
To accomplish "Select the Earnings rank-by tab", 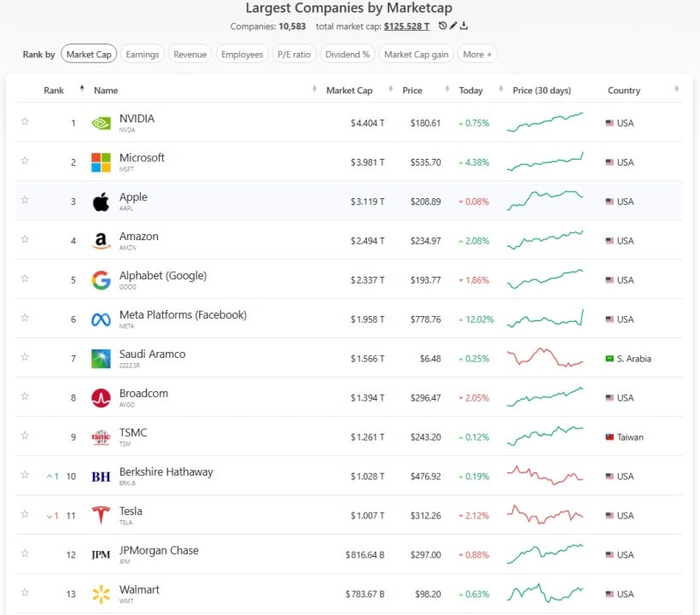I will click(x=143, y=55).
